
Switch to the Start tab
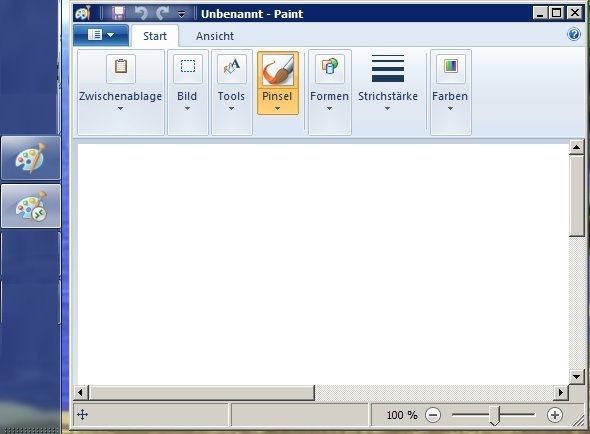[155, 36]
